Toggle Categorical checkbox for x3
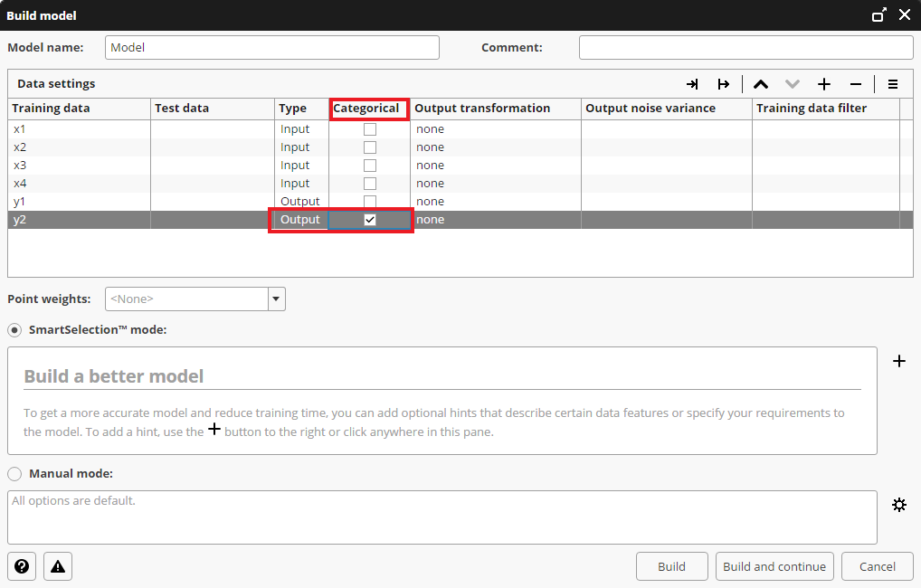This screenshot has width=921, height=588. coord(369,166)
